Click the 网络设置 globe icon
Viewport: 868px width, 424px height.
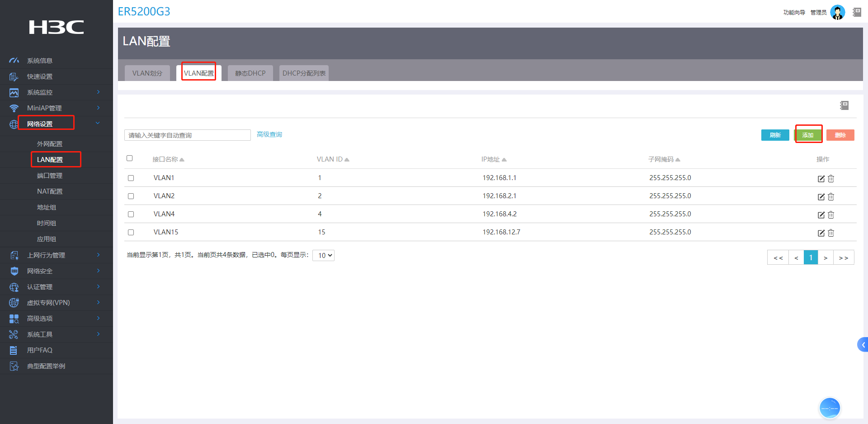[x=14, y=124]
